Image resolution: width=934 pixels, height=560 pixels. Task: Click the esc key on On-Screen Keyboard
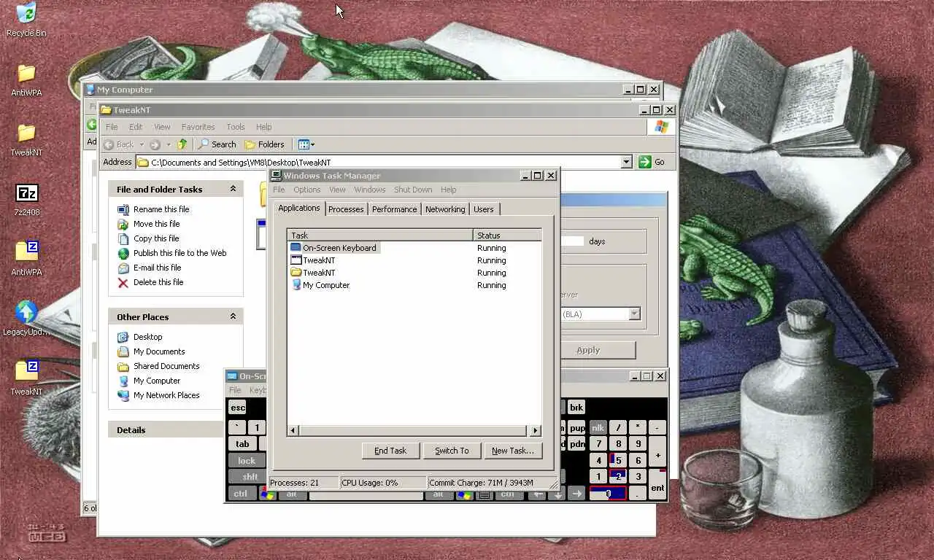point(238,408)
